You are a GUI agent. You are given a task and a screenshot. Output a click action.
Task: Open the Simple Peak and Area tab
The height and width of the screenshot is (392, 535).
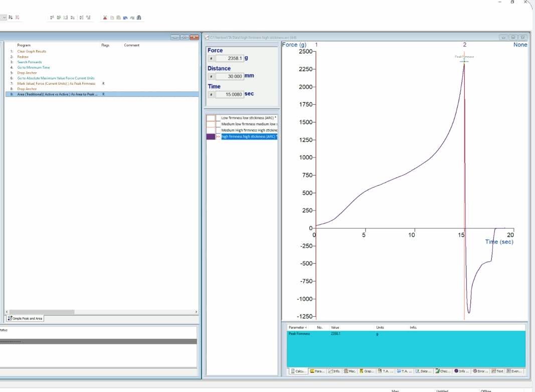[25, 318]
